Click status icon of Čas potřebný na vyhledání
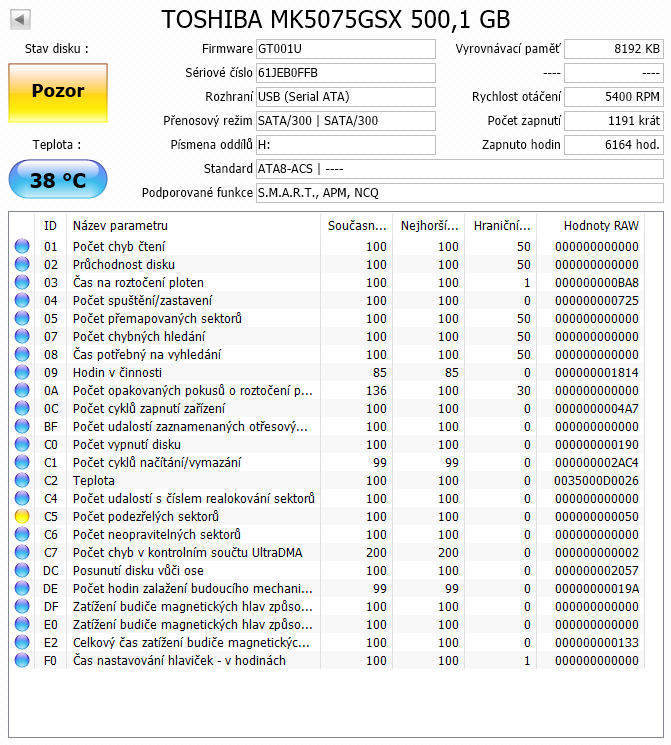Image resolution: width=671 pixels, height=745 pixels. [x=22, y=354]
